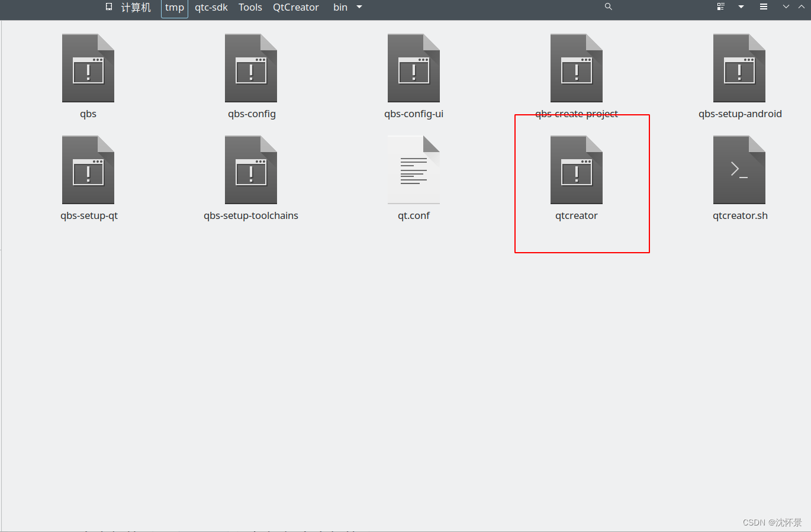Select the qt.conf text file icon

[414, 170]
